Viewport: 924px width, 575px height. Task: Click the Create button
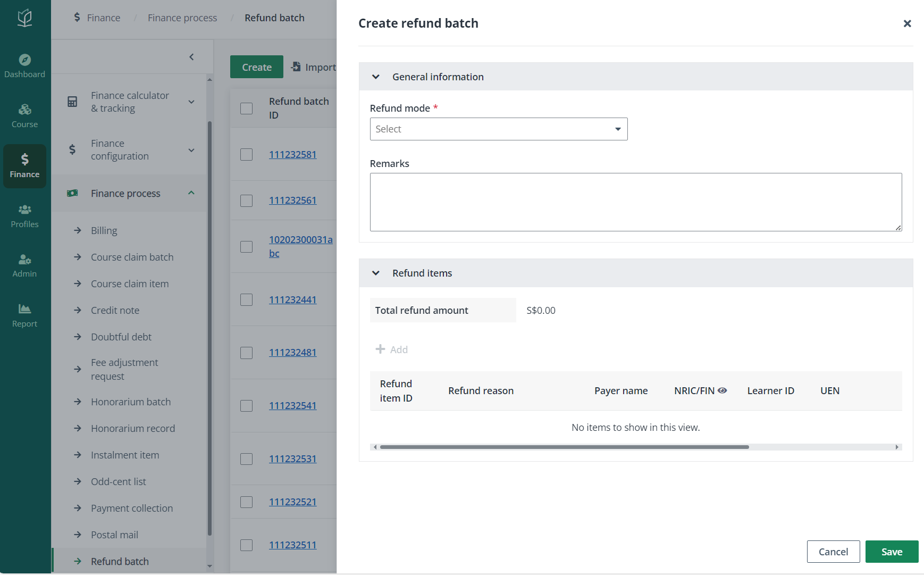257,67
